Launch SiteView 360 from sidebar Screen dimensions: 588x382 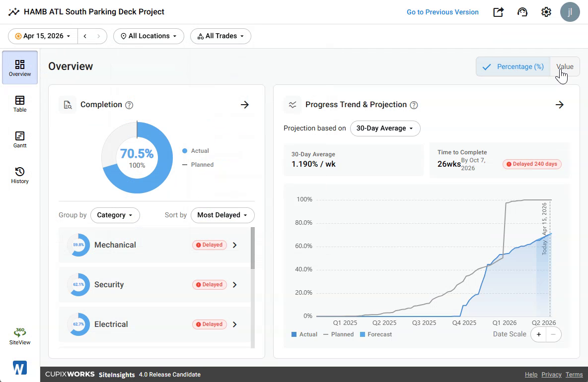point(20,336)
